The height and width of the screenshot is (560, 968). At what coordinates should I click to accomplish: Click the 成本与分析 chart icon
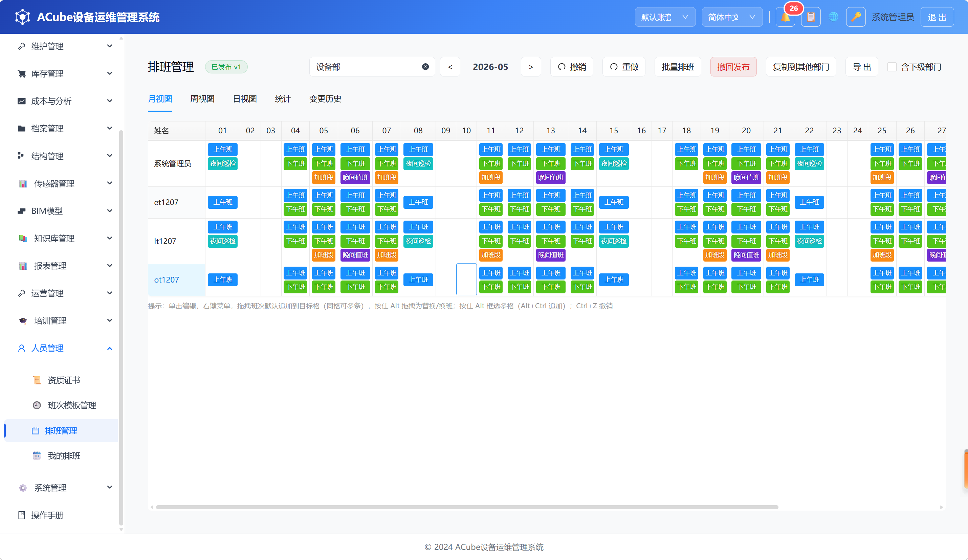point(22,101)
